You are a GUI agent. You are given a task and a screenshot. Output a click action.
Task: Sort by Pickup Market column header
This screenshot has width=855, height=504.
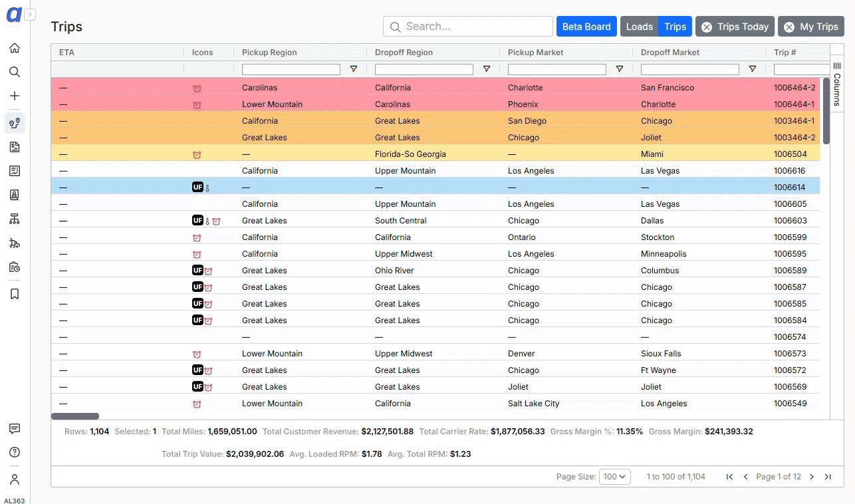(x=535, y=53)
